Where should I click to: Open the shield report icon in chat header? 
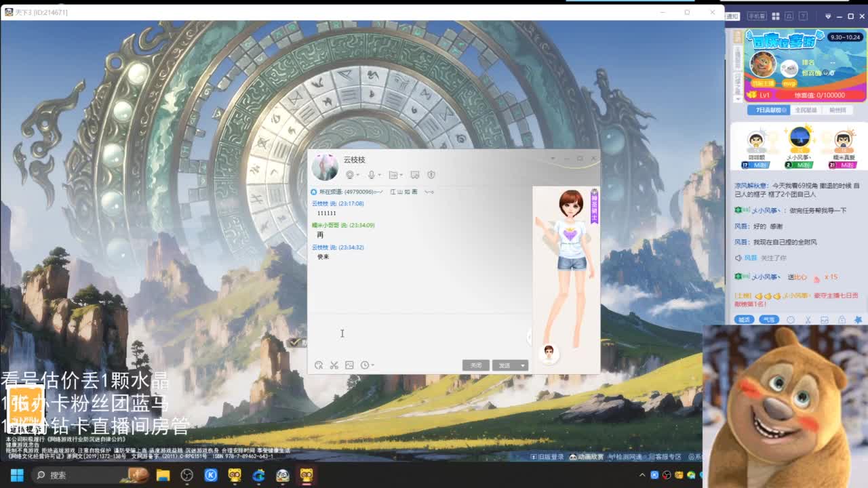click(431, 175)
